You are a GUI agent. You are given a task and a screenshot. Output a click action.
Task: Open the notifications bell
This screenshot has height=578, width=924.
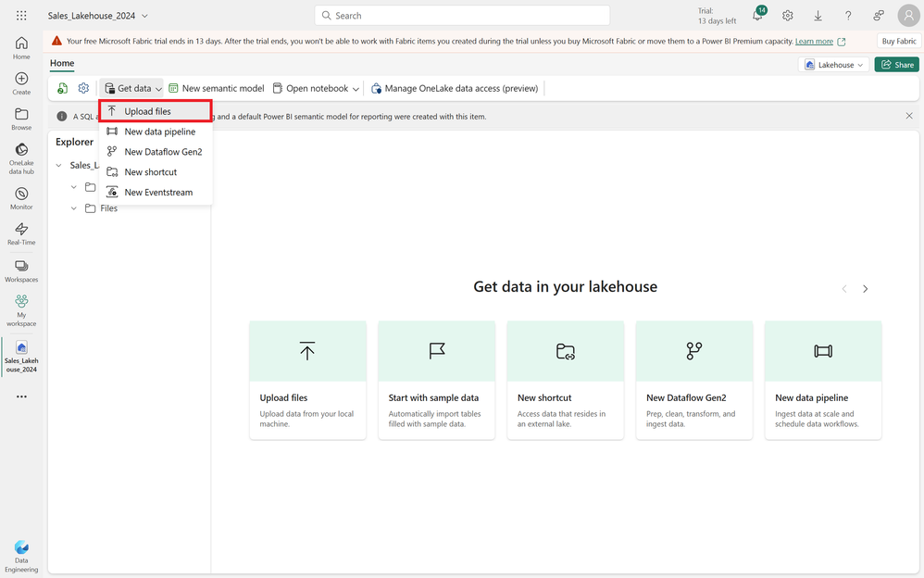[758, 16]
